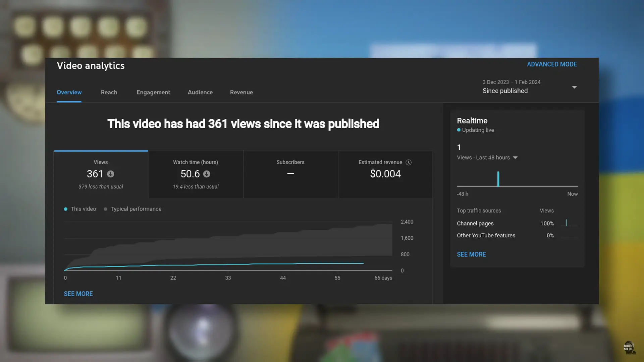Click SEE MORE below the views chart

(x=78, y=294)
